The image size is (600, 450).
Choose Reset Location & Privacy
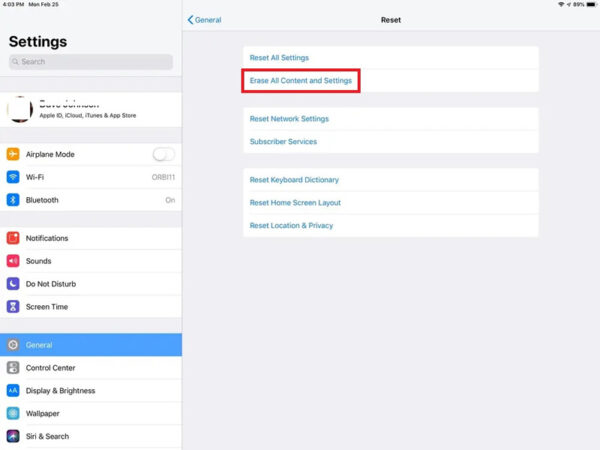pyautogui.click(x=391, y=225)
